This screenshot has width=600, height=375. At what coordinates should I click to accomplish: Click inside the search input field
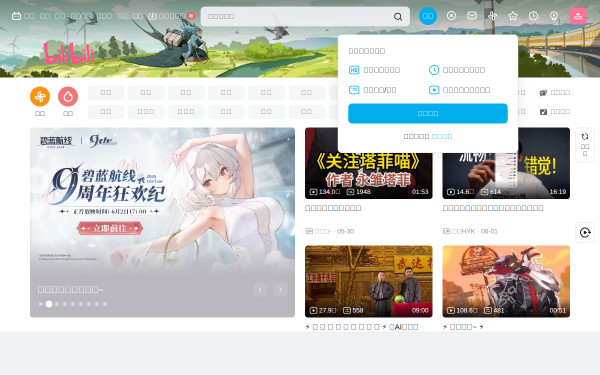tap(298, 16)
